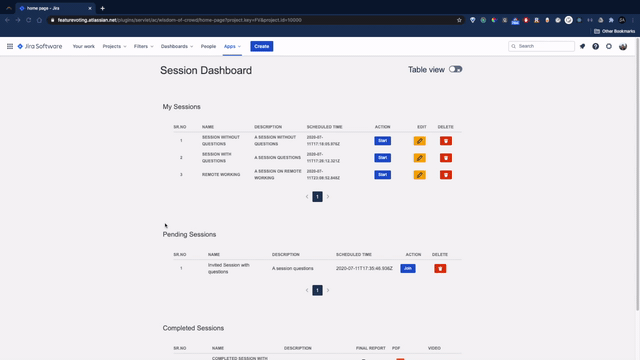Bookmark this page with the star icon
This screenshot has width=640, height=360.
point(459,20)
